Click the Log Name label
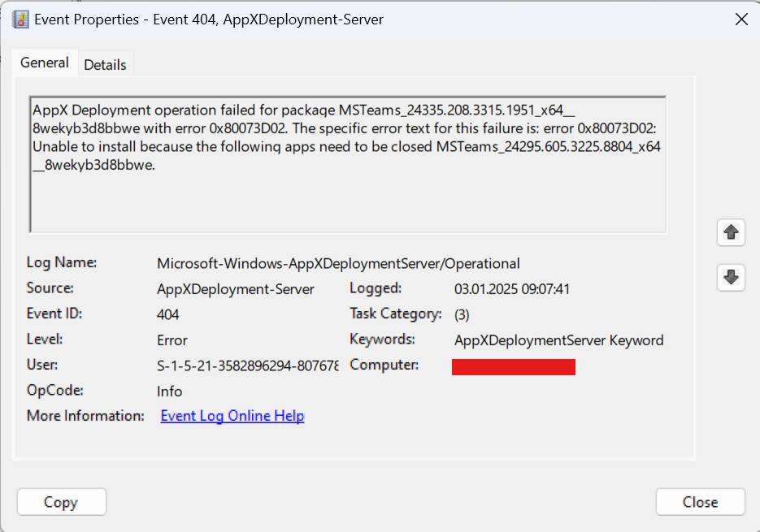The width and height of the screenshot is (760, 532). click(62, 262)
